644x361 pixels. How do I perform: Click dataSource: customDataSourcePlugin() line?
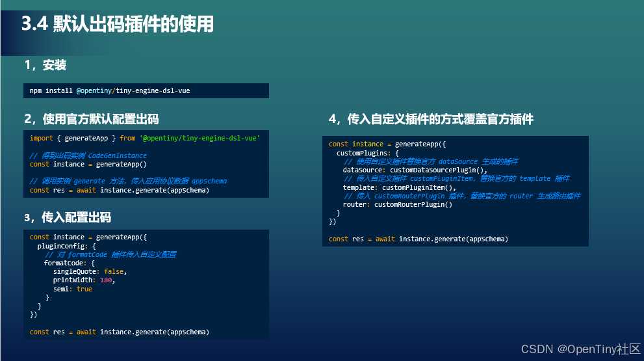[415, 170]
